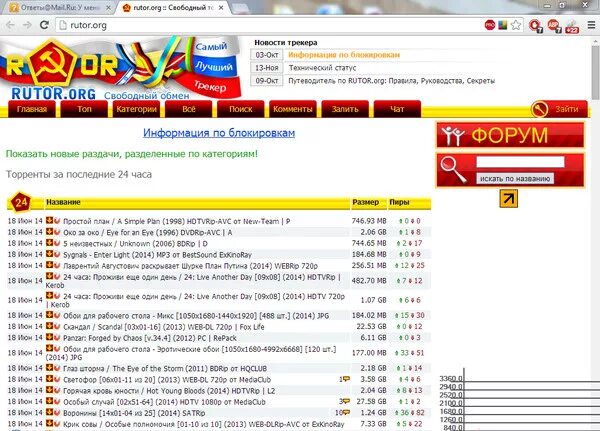Open comments bubble on Светофор row

pyautogui.click(x=346, y=379)
